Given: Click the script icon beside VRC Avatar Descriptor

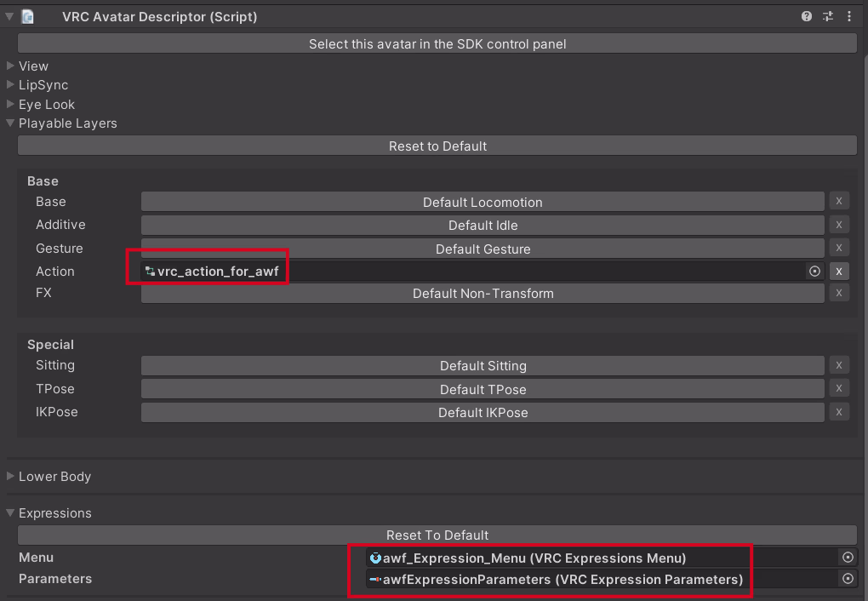Looking at the screenshot, I should pos(28,17).
